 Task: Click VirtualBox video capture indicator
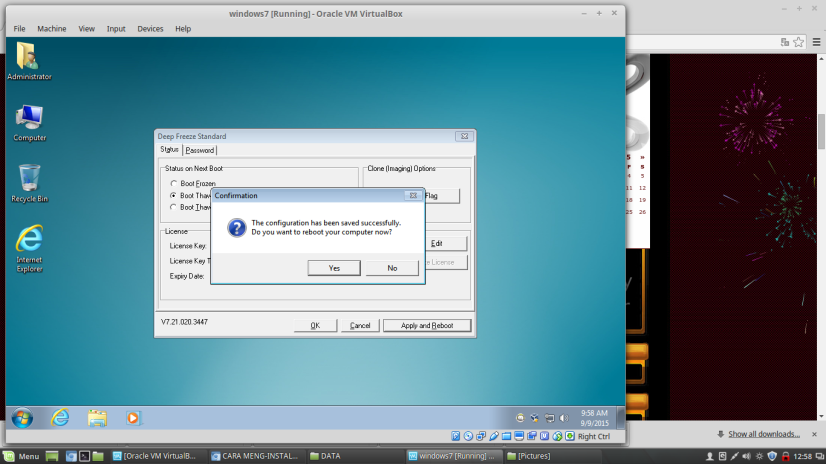(532, 436)
